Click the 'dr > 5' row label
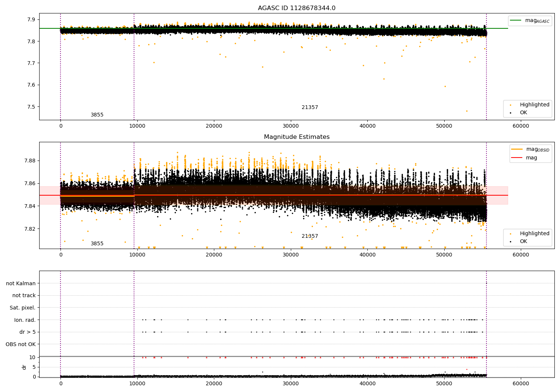Screen dimensions: 560x392 [28, 332]
